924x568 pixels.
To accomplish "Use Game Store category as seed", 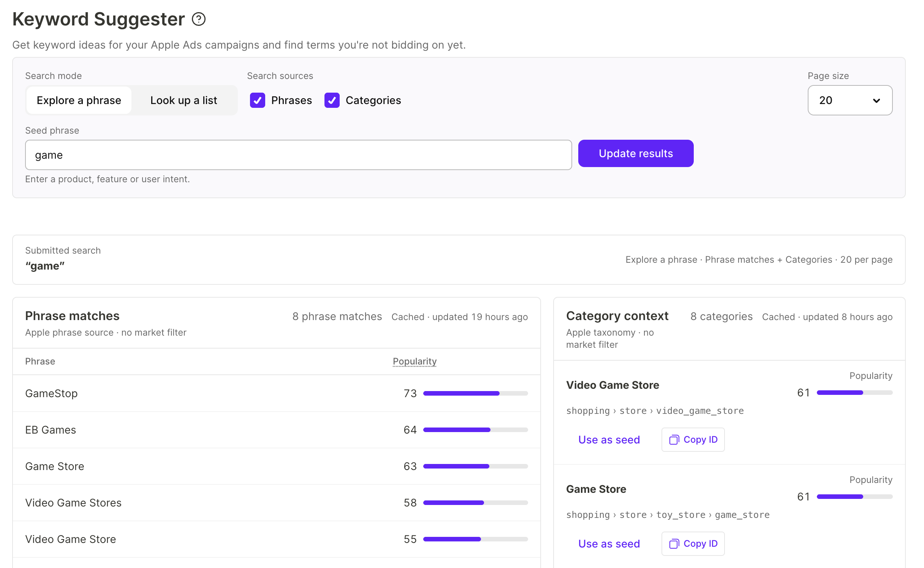I will tap(609, 544).
